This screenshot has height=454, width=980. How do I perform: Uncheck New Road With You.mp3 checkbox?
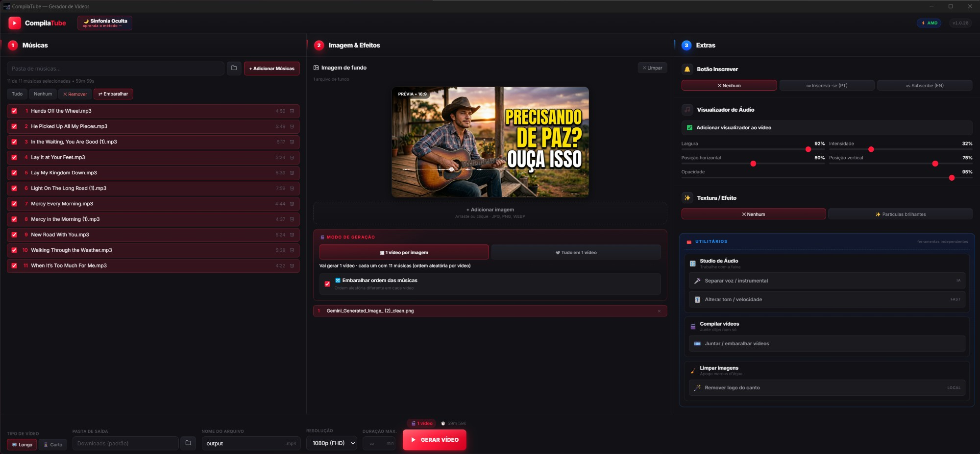click(x=14, y=235)
